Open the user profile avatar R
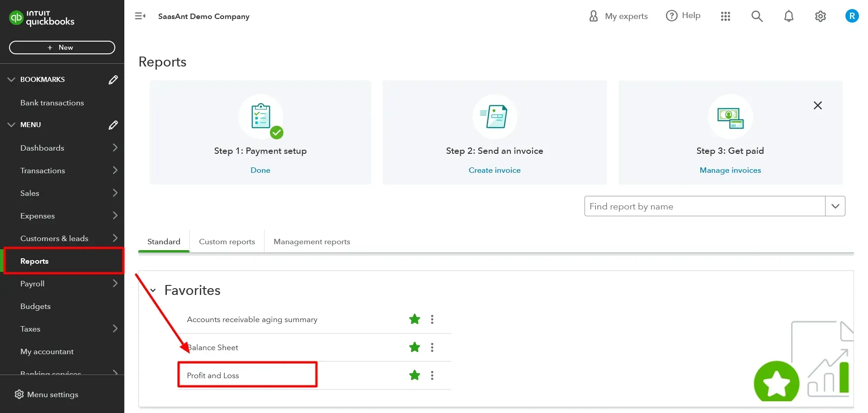The image size is (868, 413). click(852, 16)
